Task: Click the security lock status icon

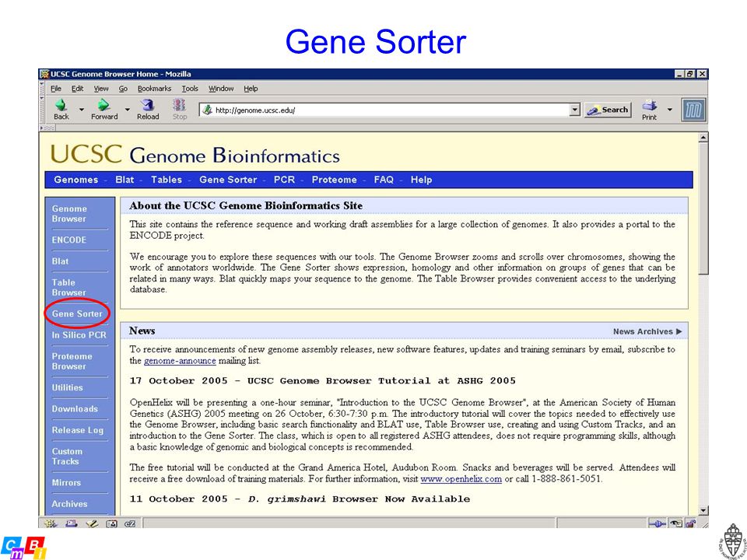Action: click(690, 523)
